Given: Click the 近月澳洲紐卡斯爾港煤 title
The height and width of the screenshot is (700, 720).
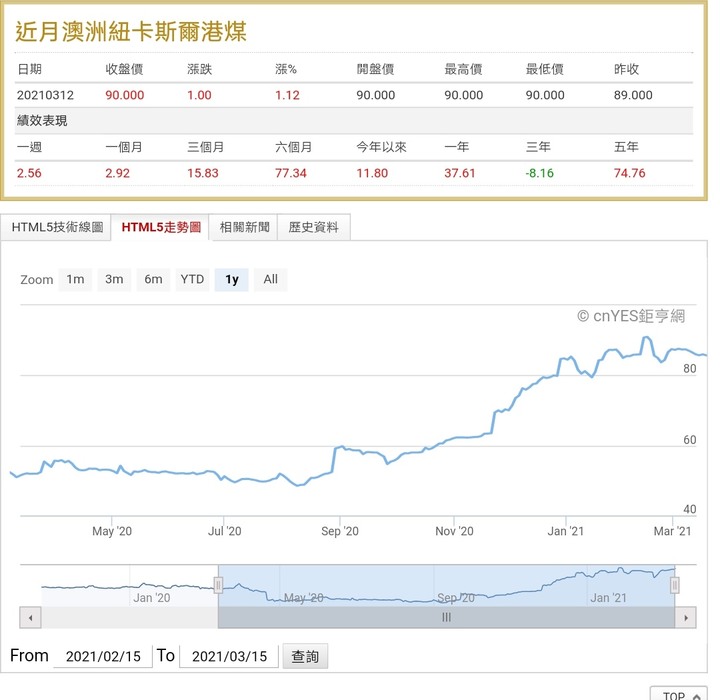Looking at the screenshot, I should (x=131, y=32).
